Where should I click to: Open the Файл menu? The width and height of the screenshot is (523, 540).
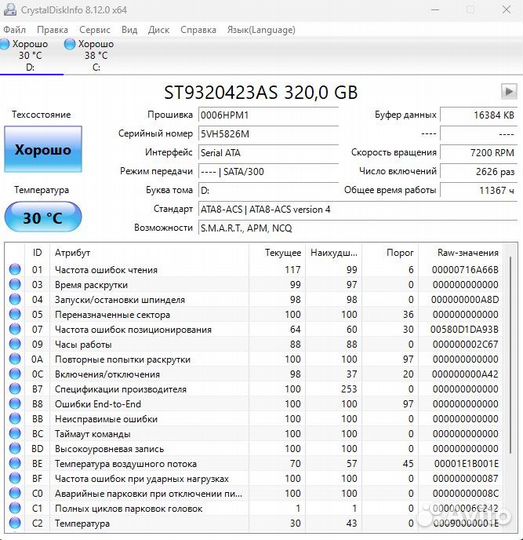[14, 30]
